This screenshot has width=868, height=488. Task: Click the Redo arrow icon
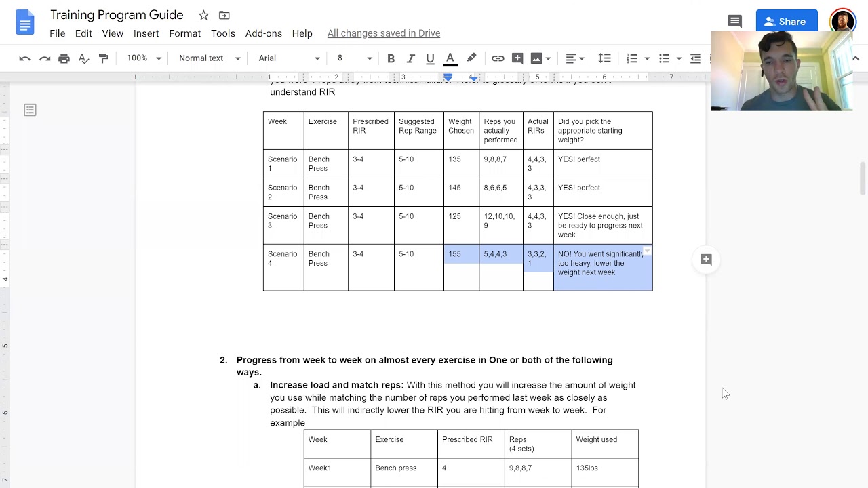(x=45, y=58)
